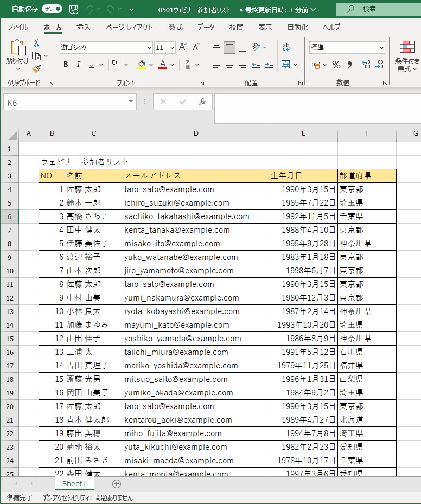The width and height of the screenshot is (421, 504).
Task: Switch to the 挿入 (Insert) tab
Action: [83, 27]
